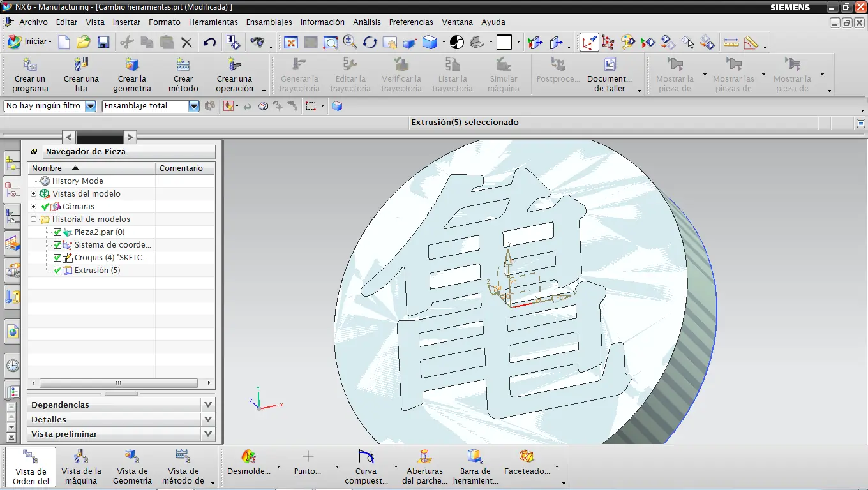The image size is (868, 490).
Task: Click the navigator horizontal scrollbar
Action: coord(118,383)
